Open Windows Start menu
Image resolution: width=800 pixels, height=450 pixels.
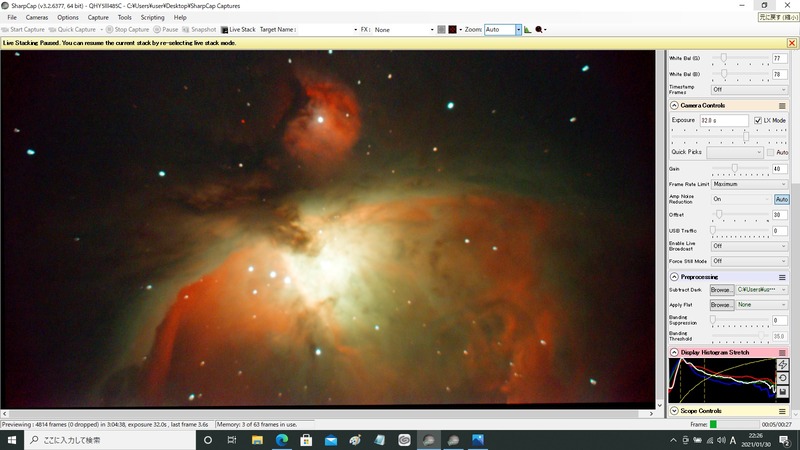[x=12, y=440]
